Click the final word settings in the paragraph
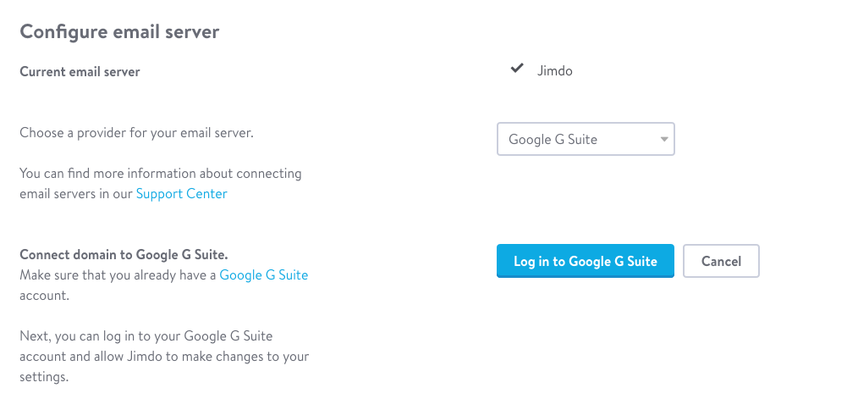Screen dimensions: 858x410 44,378
